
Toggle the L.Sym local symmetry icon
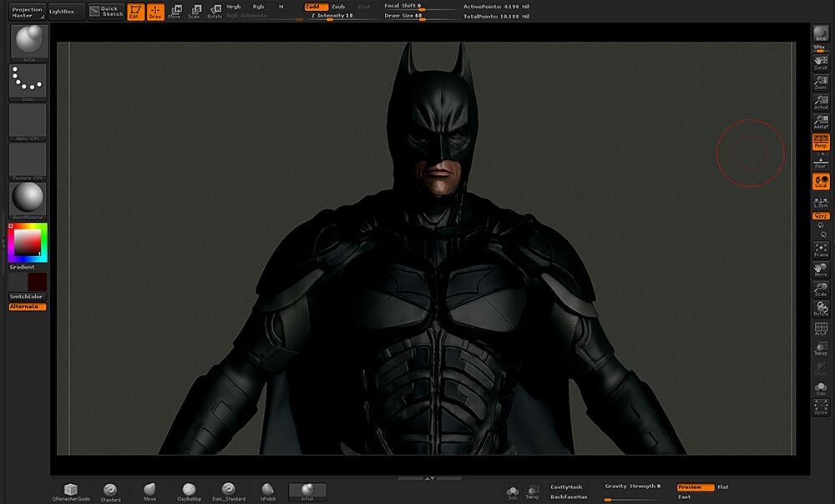point(821,202)
